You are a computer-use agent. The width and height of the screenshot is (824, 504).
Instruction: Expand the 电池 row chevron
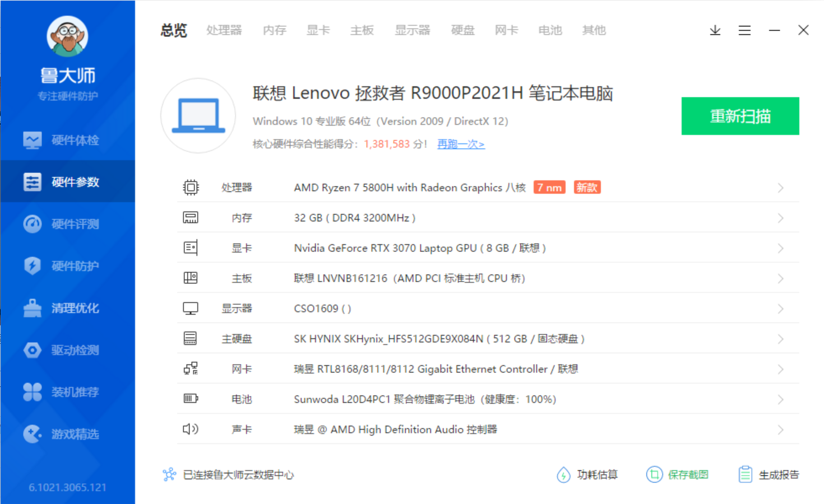pyautogui.click(x=780, y=399)
